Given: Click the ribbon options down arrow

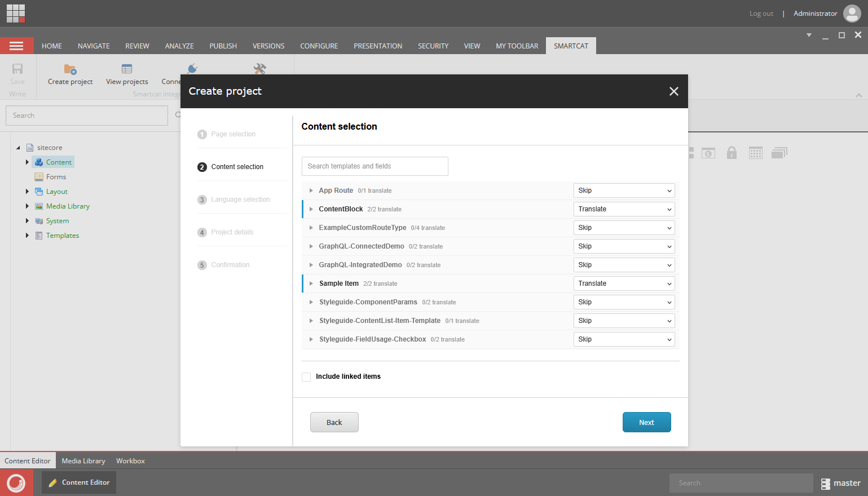Looking at the screenshot, I should [x=809, y=35].
